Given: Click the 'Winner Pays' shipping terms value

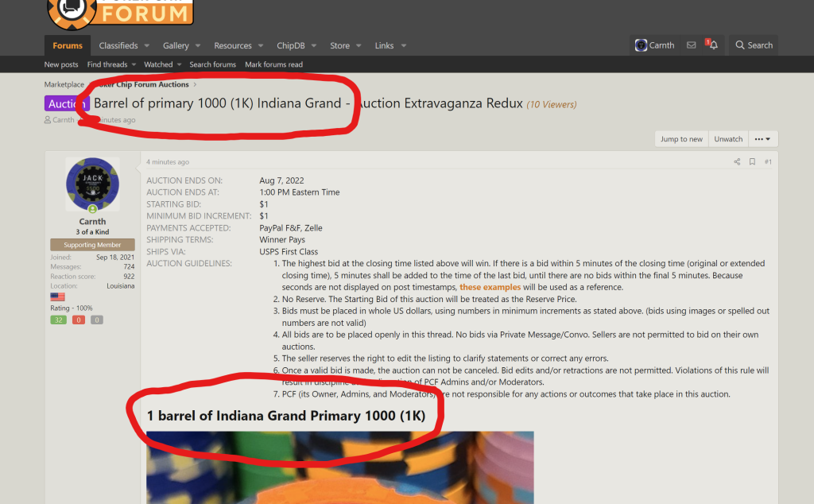Looking at the screenshot, I should 282,240.
